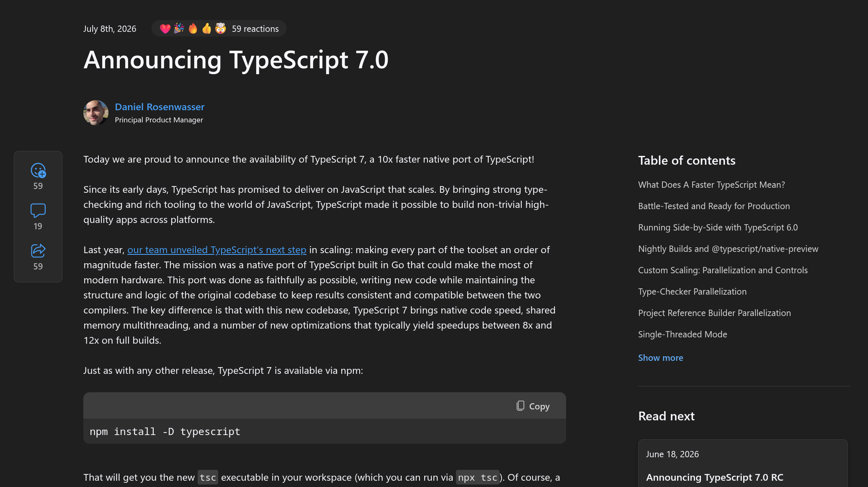Jump to What Does A Faster TypeScript Mean?
868x487 pixels.
(x=711, y=185)
